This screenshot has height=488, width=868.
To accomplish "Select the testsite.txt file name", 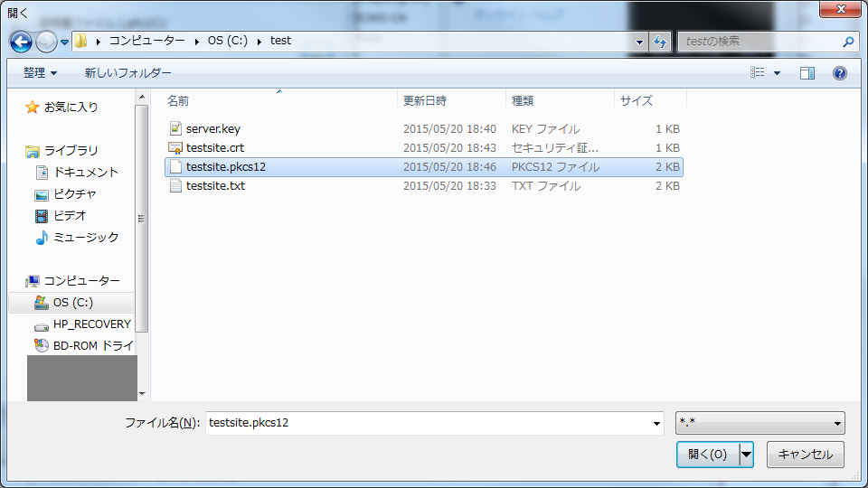I will [215, 185].
